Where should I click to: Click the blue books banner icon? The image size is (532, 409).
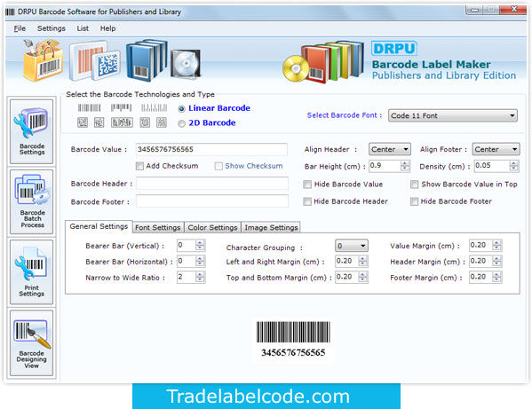[147, 60]
